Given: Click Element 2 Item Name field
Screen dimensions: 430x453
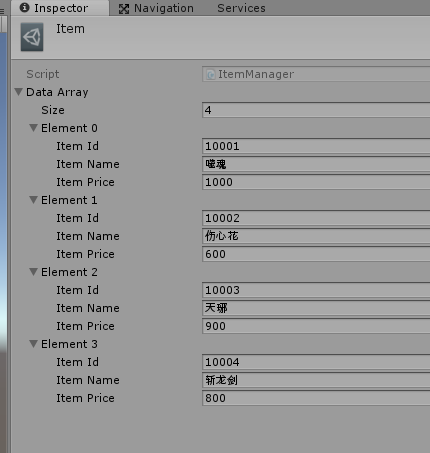Looking at the screenshot, I should [316, 308].
